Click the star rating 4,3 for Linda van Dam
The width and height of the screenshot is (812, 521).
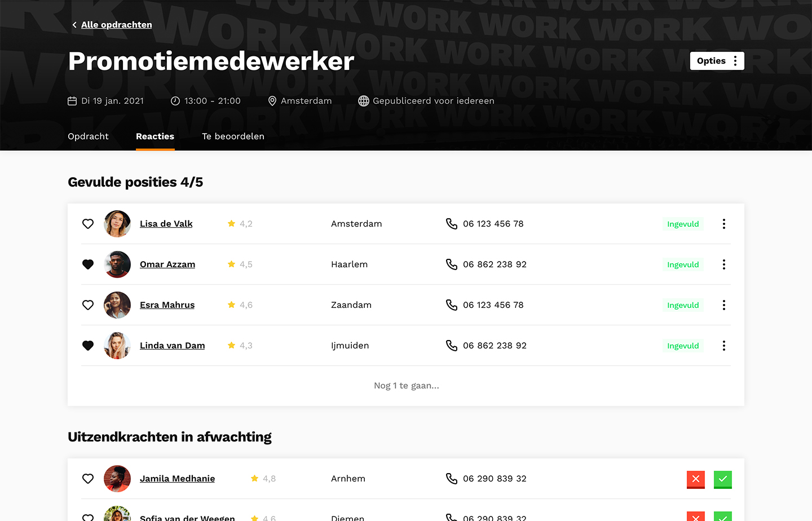coord(240,346)
